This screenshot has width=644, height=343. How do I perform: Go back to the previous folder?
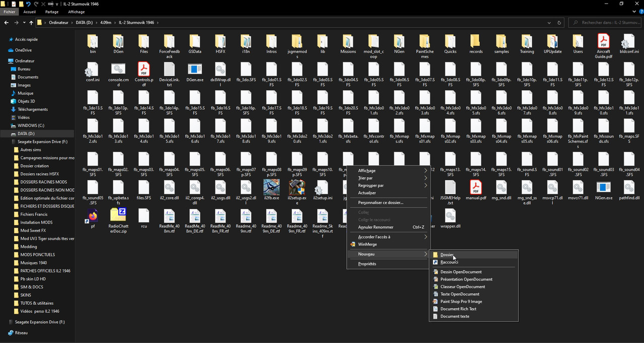[7, 23]
